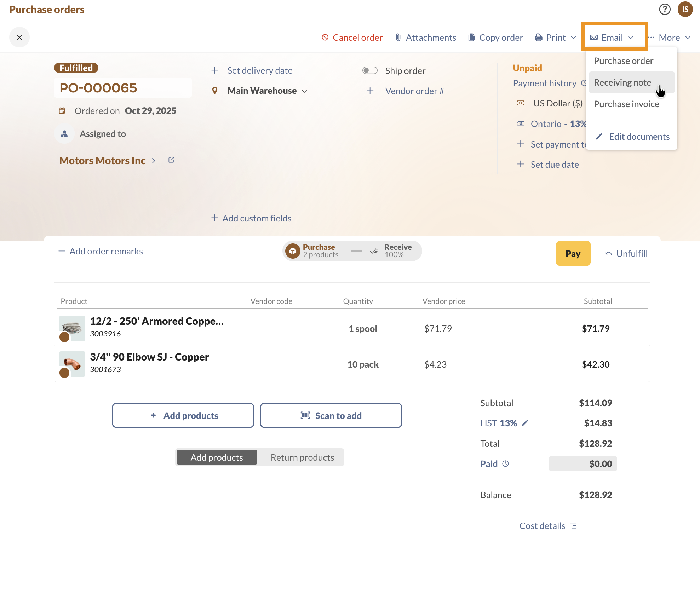Click the Attachments paperclip icon
The image size is (700, 605).
398,38
